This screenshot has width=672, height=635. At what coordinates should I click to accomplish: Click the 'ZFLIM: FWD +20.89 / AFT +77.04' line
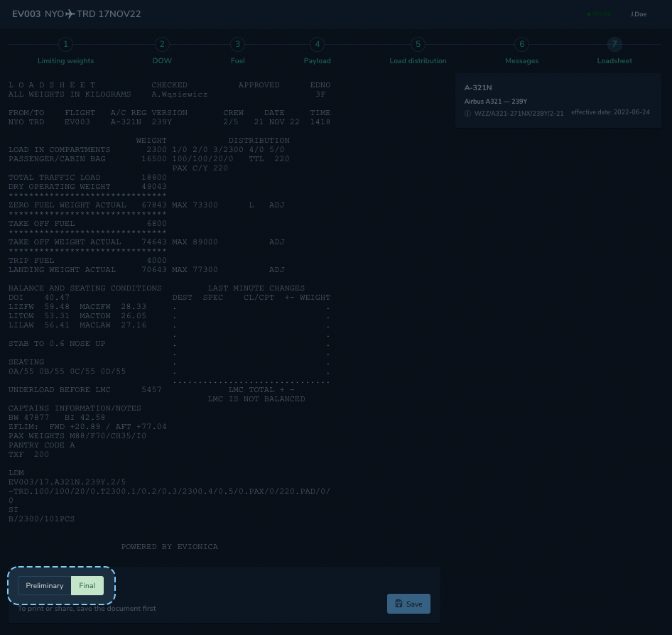pyautogui.click(x=87, y=427)
